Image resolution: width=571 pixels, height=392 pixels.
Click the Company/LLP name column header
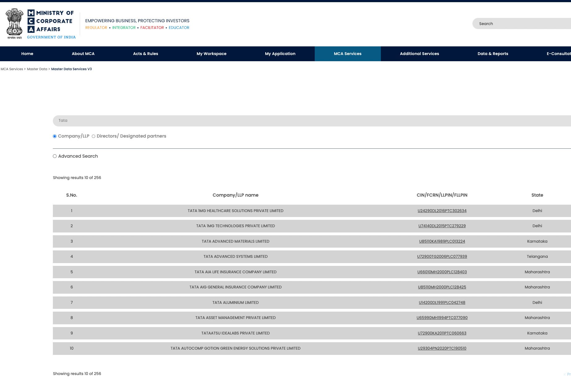(236, 195)
